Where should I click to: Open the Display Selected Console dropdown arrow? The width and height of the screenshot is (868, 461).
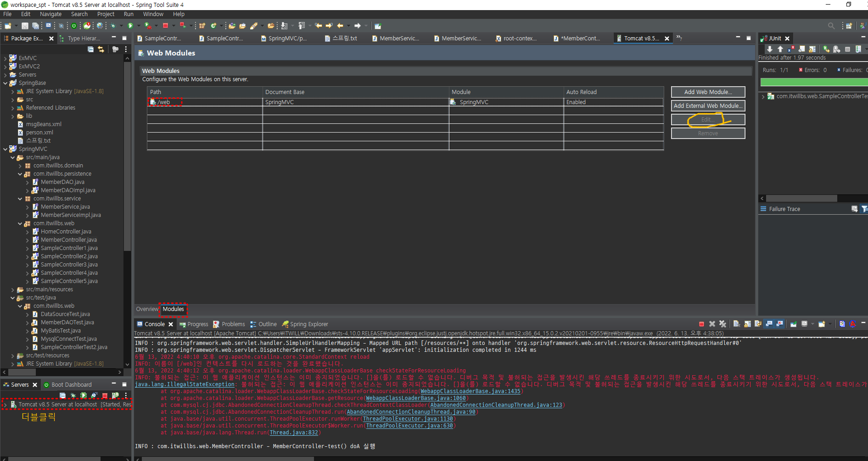812,324
